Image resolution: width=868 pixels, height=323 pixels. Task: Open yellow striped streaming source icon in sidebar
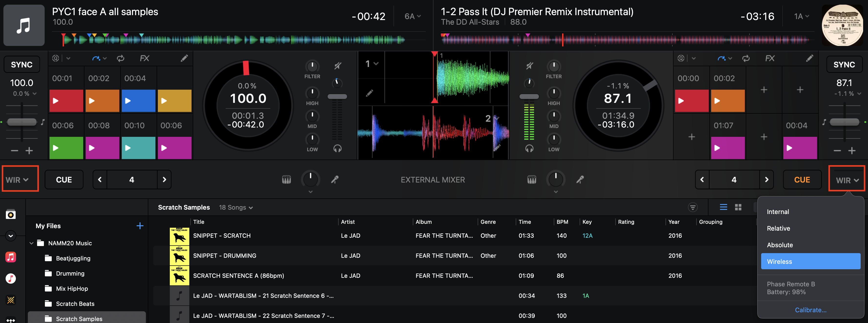(x=11, y=300)
